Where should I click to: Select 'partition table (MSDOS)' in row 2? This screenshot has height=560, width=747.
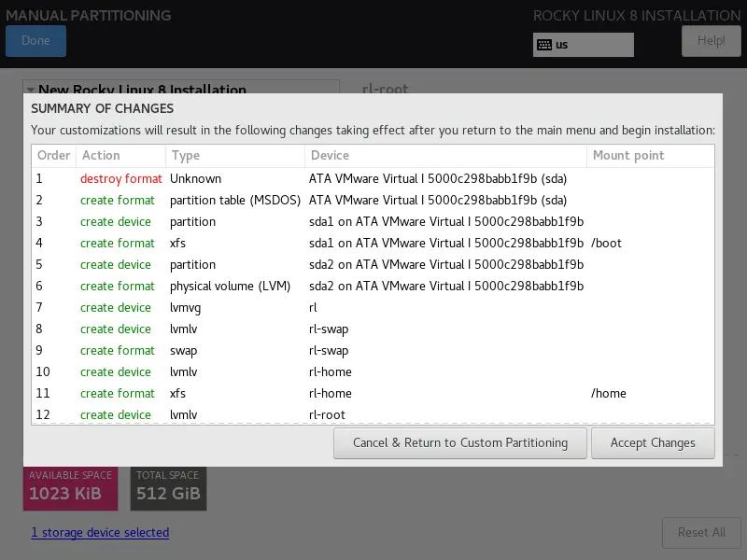point(235,201)
